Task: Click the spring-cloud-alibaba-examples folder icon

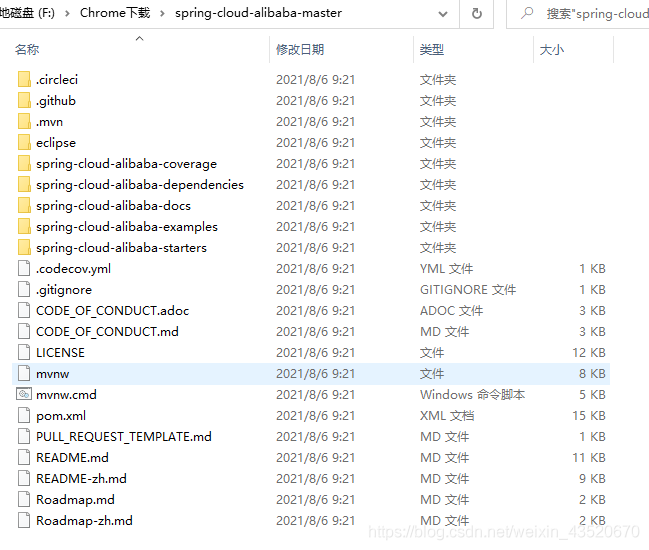Action: [24, 227]
